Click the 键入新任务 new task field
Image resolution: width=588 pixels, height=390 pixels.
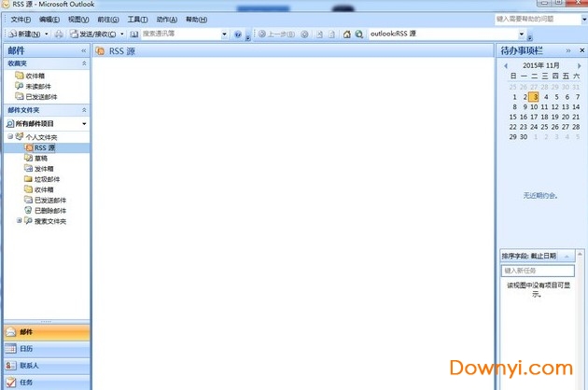(x=538, y=271)
